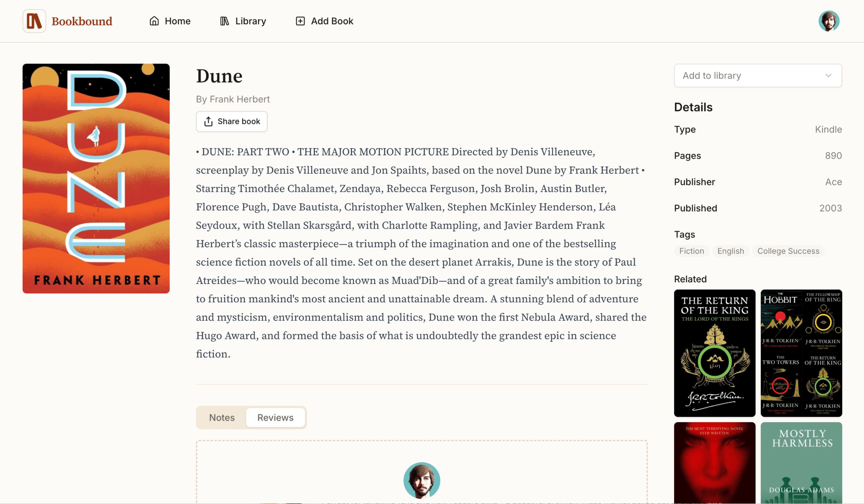Open the Mostly Harmless related book
The height and width of the screenshot is (504, 864).
(801, 463)
